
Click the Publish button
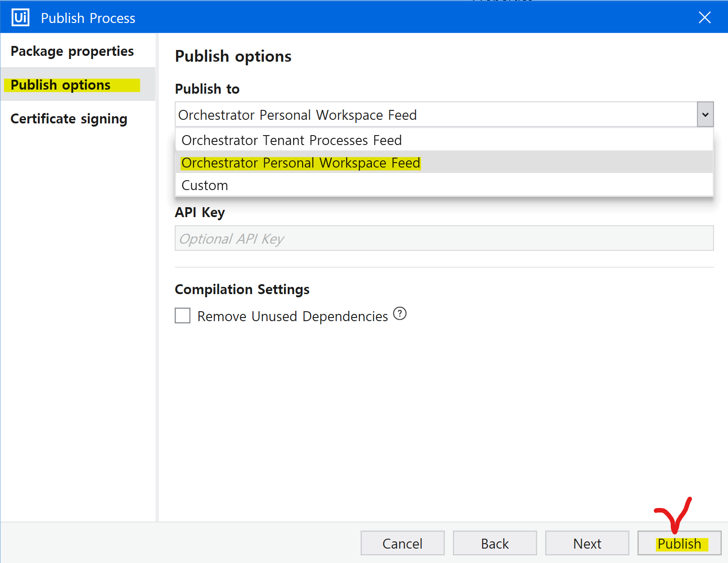click(x=679, y=543)
